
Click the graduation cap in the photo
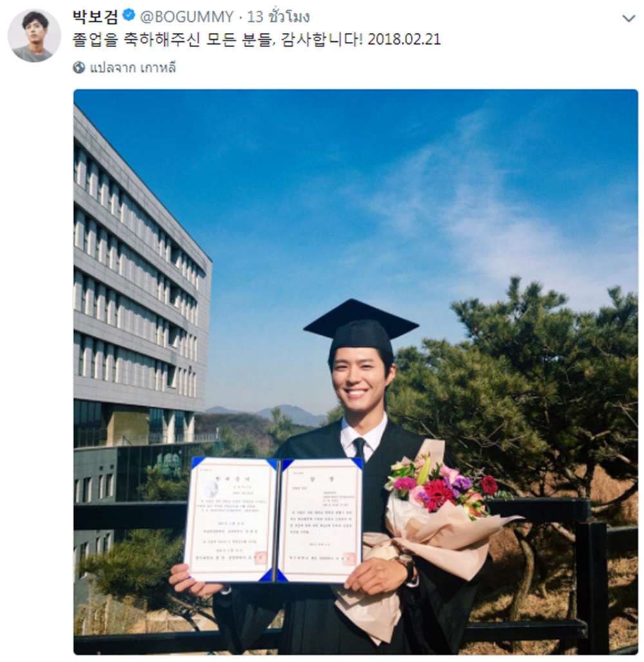tap(361, 325)
